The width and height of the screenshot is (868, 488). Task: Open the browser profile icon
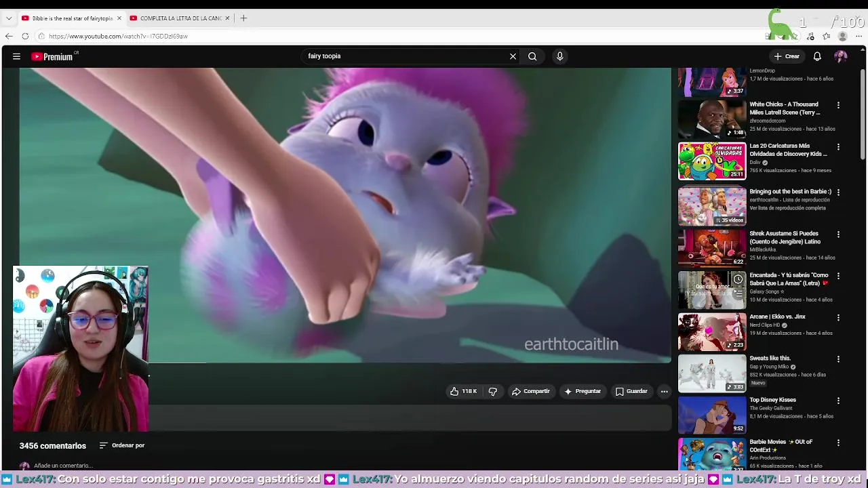tap(843, 36)
